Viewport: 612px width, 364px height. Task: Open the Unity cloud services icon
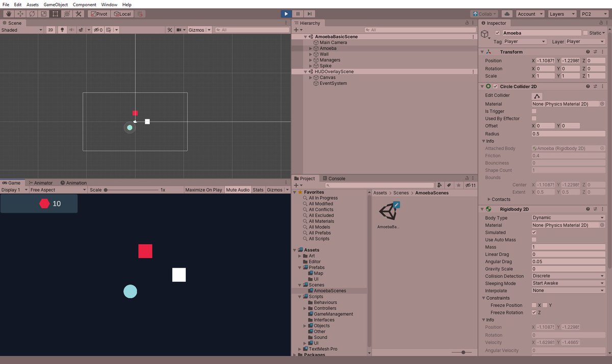(507, 14)
